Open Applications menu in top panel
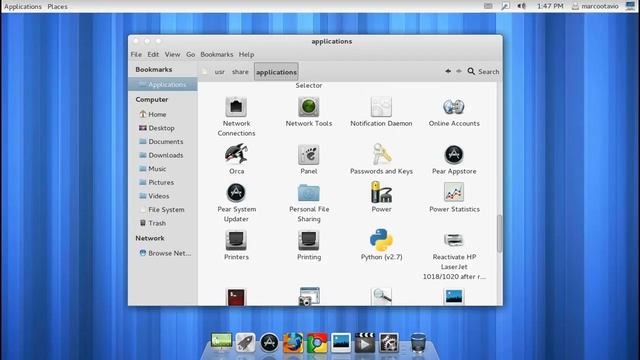This screenshot has width=640, height=360. 23,7
